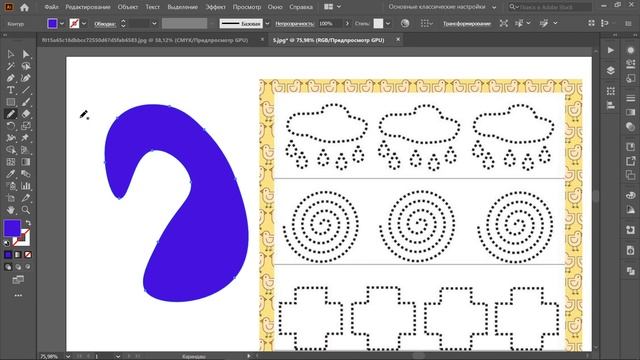
Task: Select the Hand tool
Action: (11, 210)
